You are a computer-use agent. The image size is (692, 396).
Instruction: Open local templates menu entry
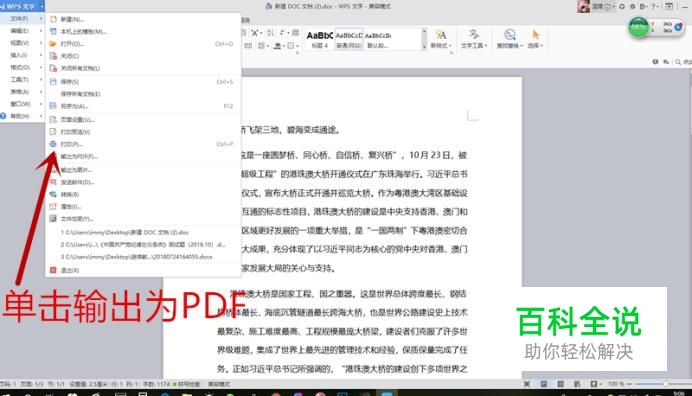pyautogui.click(x=143, y=31)
